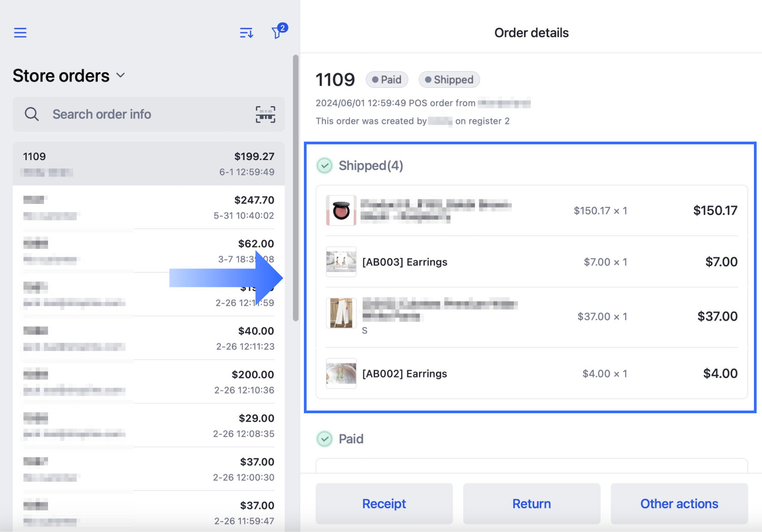This screenshot has width=762, height=532.
Task: Expand the Store orders dropdown
Action: (69, 76)
